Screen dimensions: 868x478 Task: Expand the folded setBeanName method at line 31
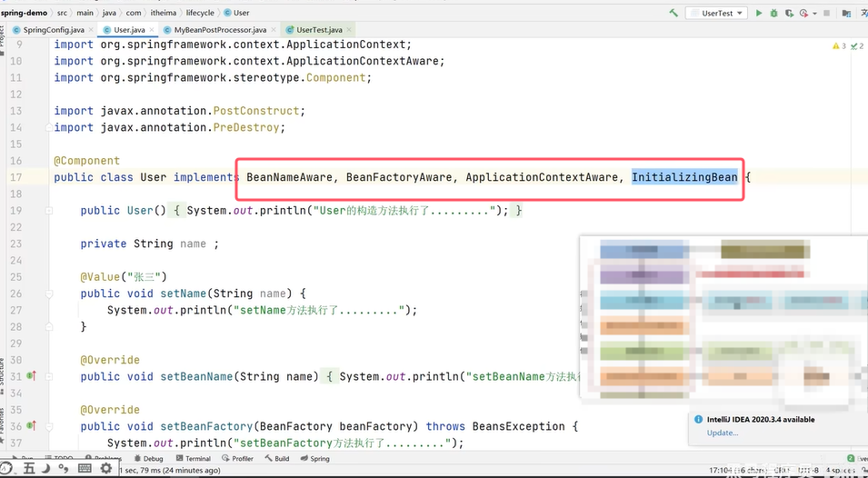(x=49, y=377)
